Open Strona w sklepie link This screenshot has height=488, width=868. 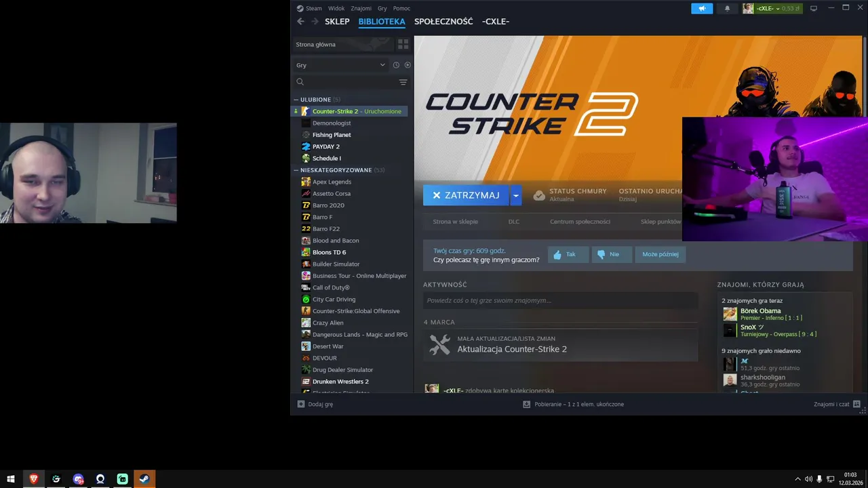point(456,222)
